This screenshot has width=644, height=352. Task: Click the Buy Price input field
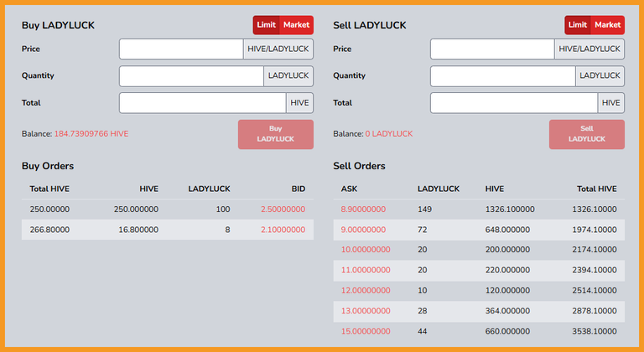tap(181, 49)
